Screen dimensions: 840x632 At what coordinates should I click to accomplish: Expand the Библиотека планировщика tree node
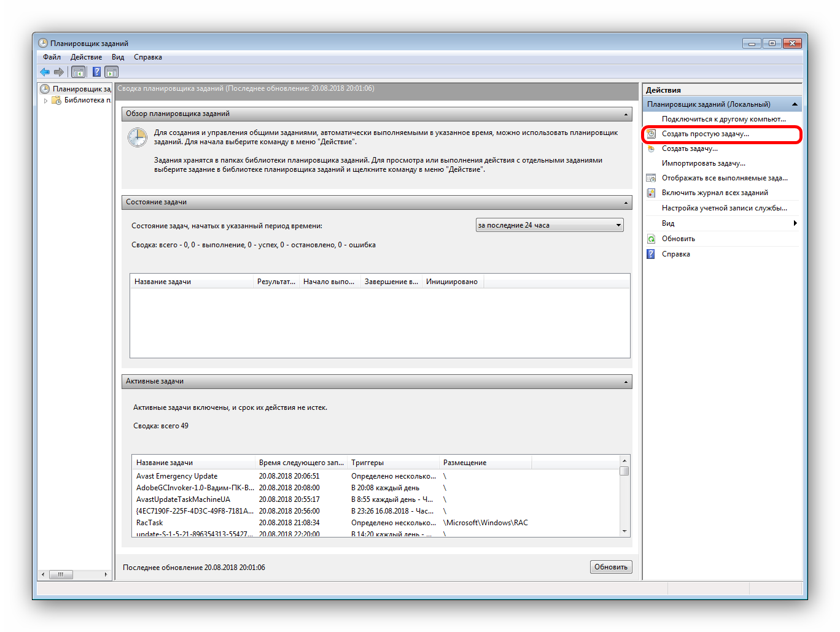click(45, 101)
